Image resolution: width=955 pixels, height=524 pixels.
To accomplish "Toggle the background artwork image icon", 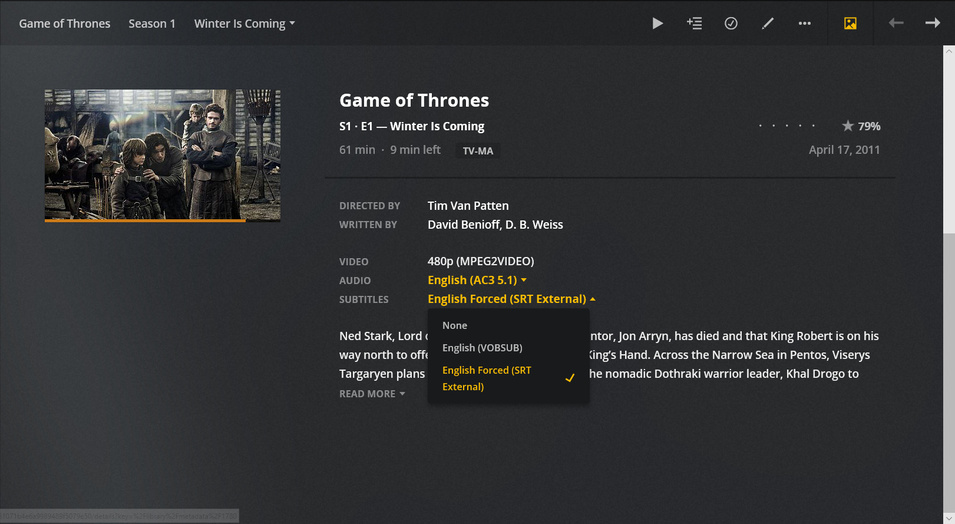I will pyautogui.click(x=850, y=23).
